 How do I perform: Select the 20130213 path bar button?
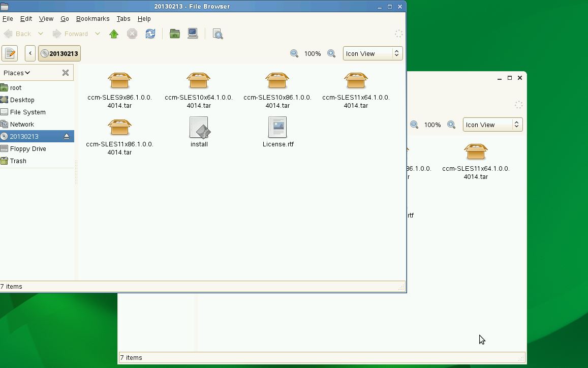click(59, 53)
